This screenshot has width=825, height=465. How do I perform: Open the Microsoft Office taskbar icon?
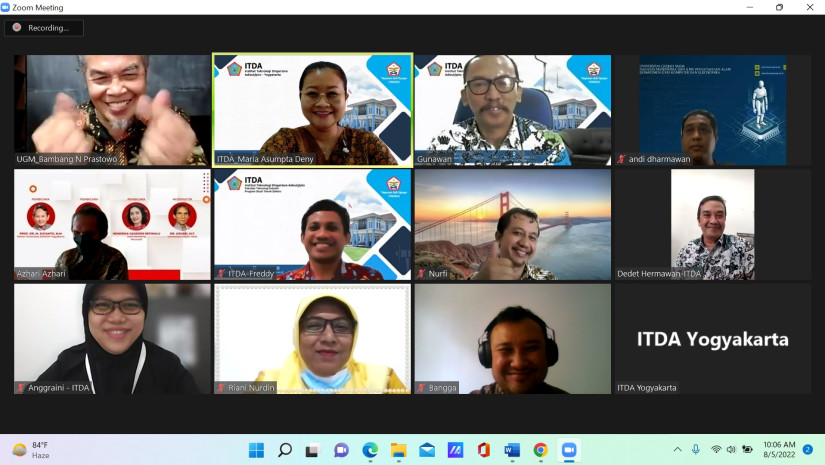coord(484,450)
